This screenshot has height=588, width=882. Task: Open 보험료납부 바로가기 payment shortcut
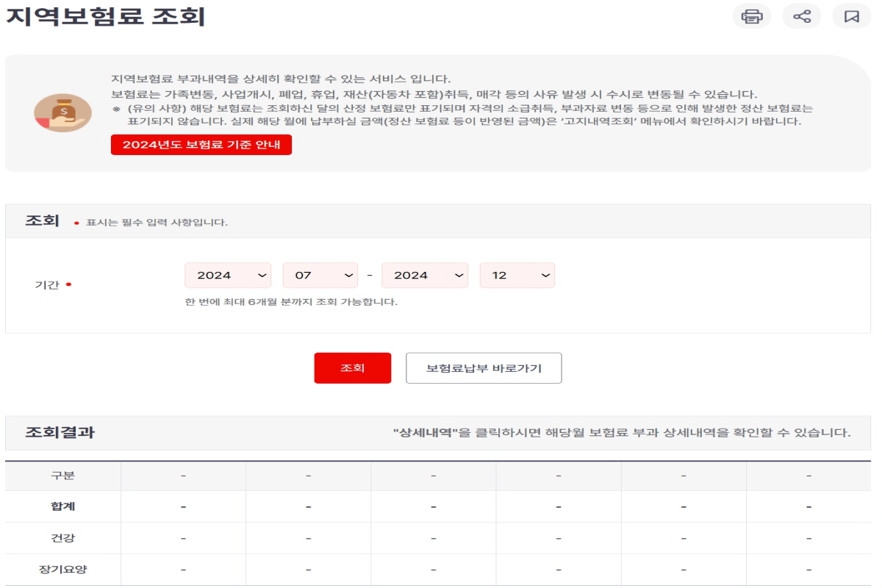point(483,366)
